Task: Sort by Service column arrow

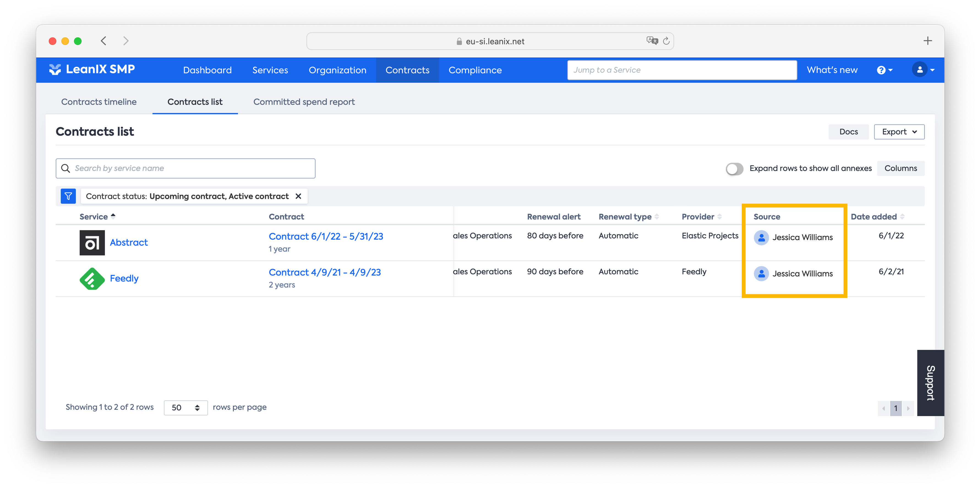Action: coord(113,216)
